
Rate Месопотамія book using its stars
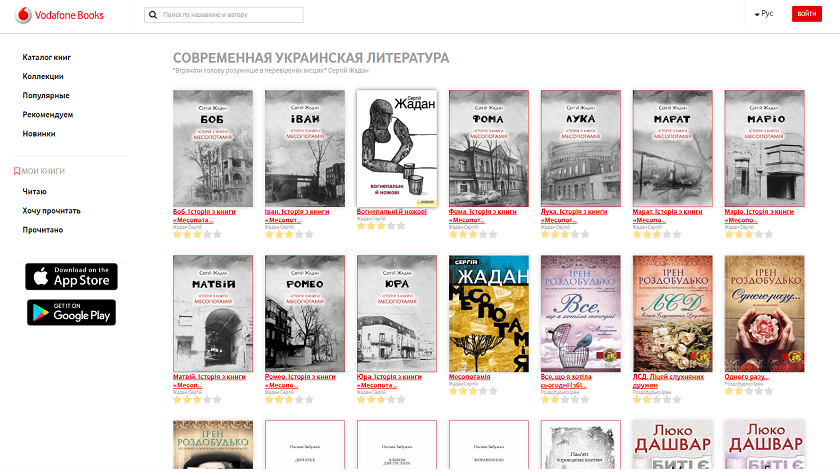pos(472,391)
